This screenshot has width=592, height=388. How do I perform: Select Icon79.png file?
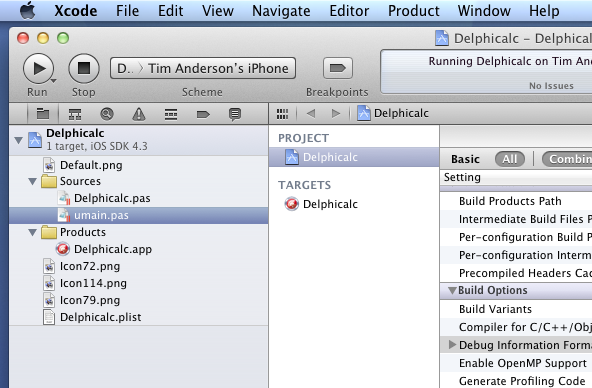139,300
